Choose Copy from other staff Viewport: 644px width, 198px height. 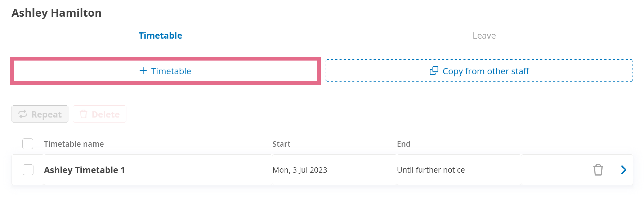[x=479, y=71]
